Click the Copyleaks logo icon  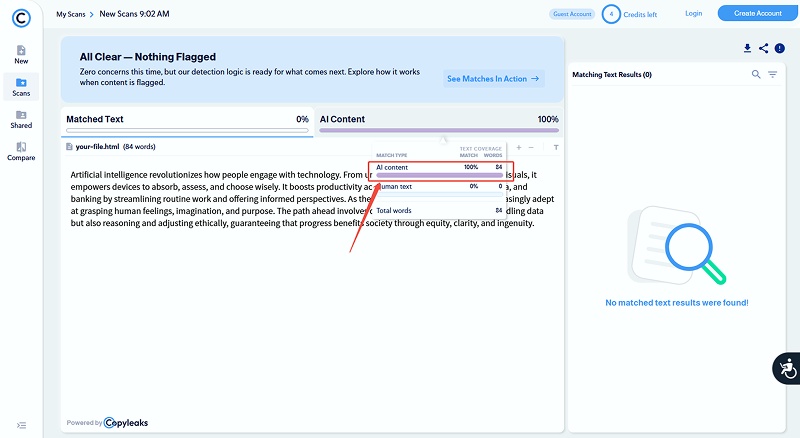(x=21, y=16)
